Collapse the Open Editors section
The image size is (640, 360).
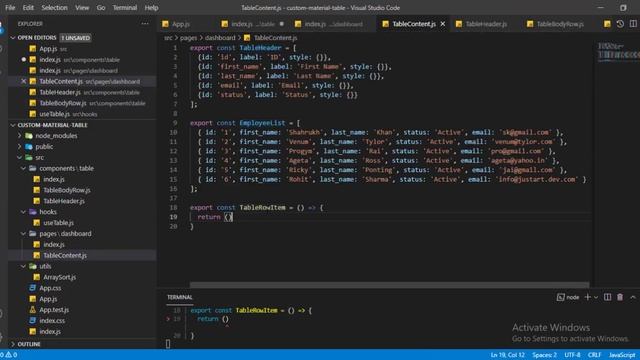click(x=13, y=38)
